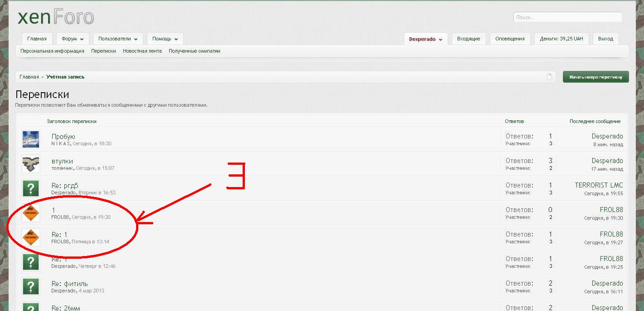Click question-mark avatar in Четверг 12:46 row

pos(31,262)
